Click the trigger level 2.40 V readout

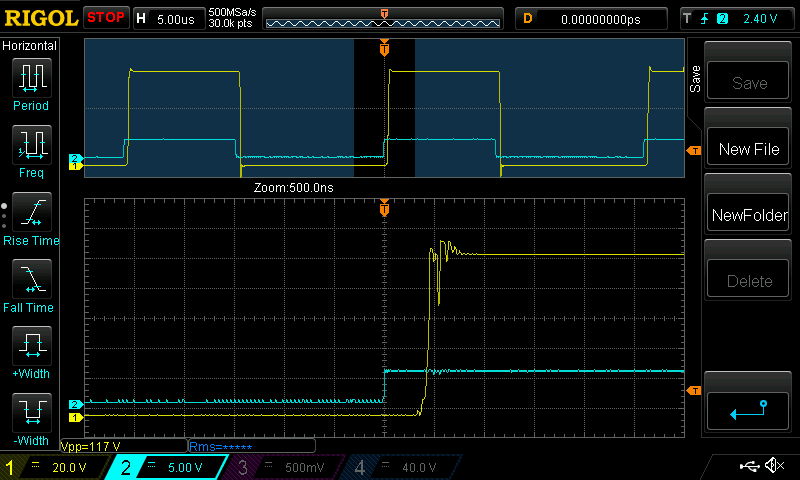738,18
